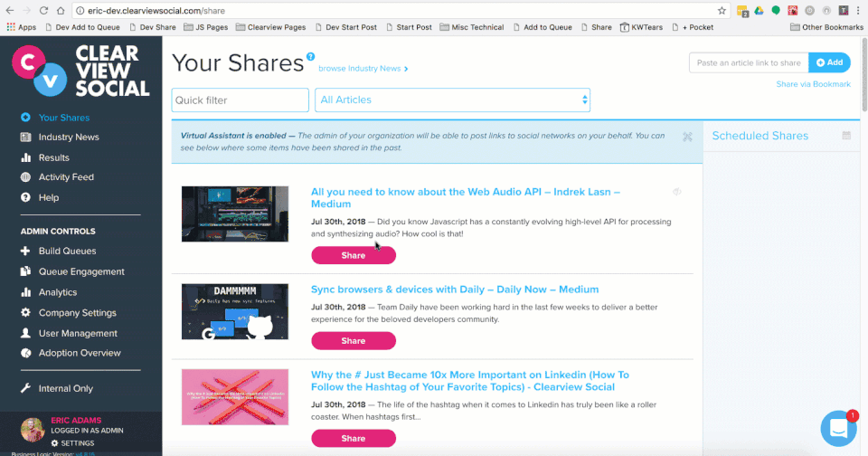Viewport: 868px width, 456px height.
Task: Click the page vertical scrollbar
Action: click(x=864, y=75)
